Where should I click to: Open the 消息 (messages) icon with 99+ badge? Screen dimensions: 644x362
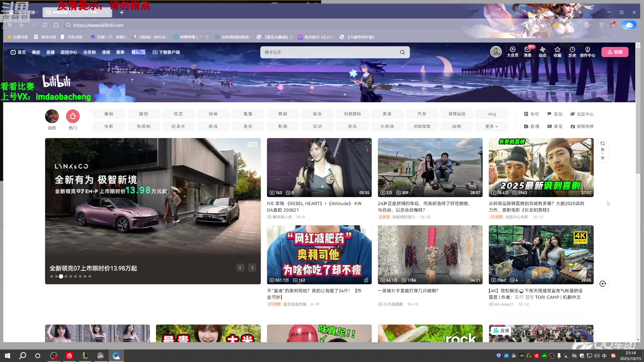tap(527, 52)
